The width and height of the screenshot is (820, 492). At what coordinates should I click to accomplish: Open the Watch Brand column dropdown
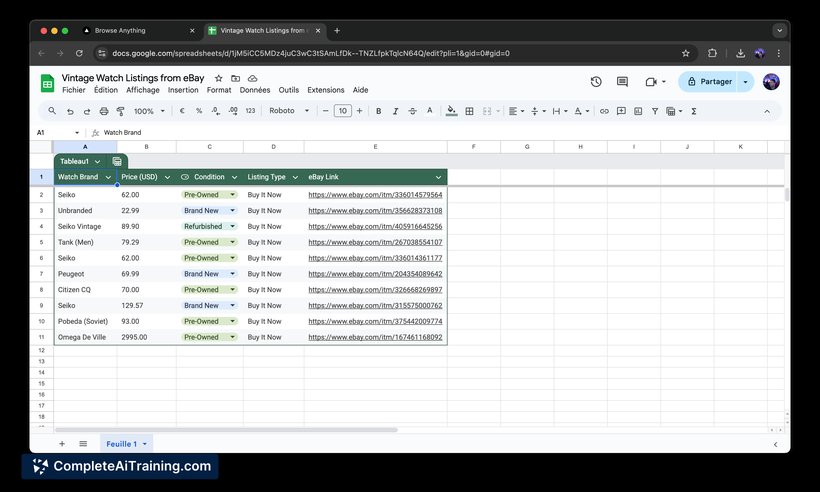click(108, 177)
